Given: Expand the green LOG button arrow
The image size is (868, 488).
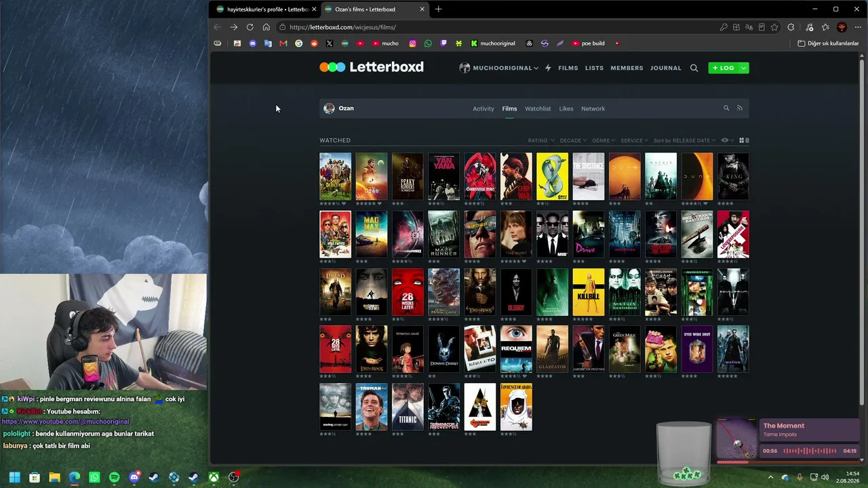Looking at the screenshot, I should (x=744, y=68).
